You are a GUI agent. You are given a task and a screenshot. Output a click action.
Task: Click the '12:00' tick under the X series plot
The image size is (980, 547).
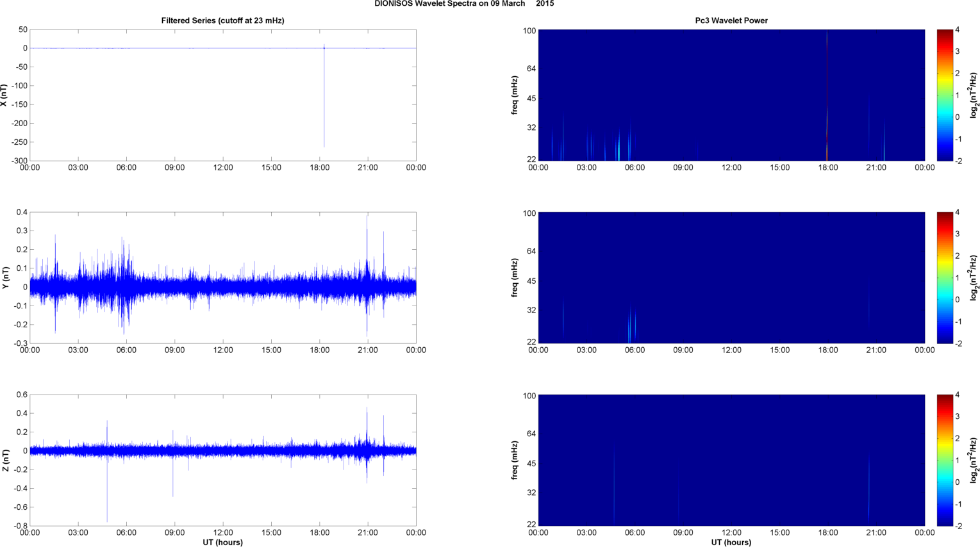[x=223, y=168]
